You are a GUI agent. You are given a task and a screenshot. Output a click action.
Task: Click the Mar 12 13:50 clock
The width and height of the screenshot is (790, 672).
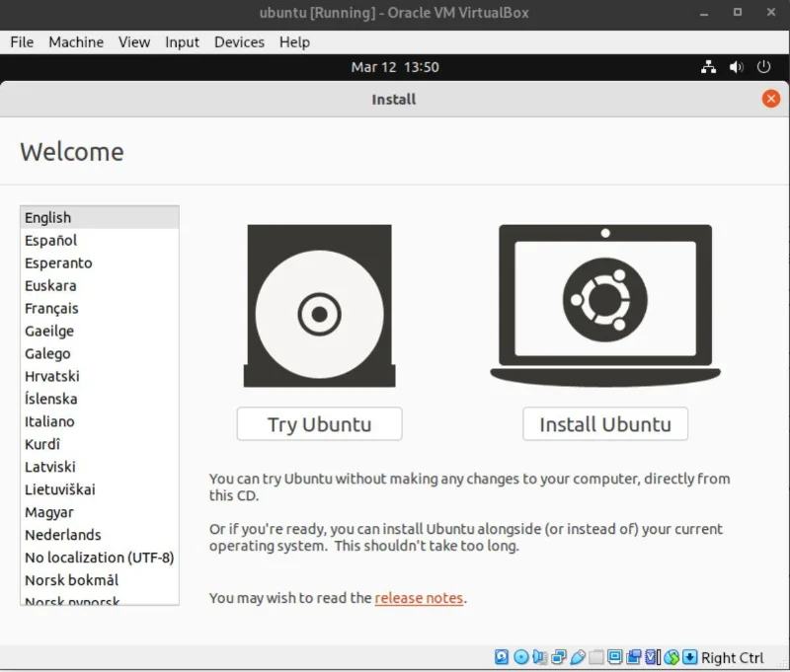pos(395,67)
